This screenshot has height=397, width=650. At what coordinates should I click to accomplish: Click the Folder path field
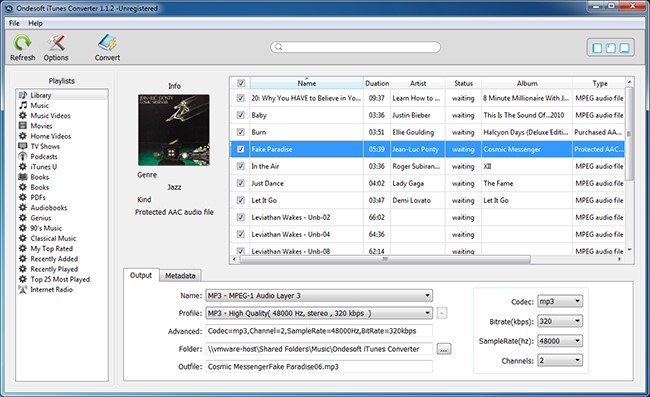click(x=319, y=349)
